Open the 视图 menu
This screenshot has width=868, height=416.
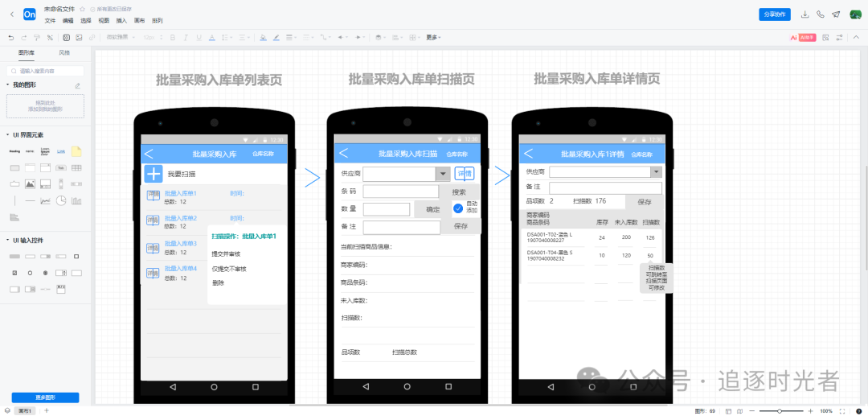click(104, 20)
